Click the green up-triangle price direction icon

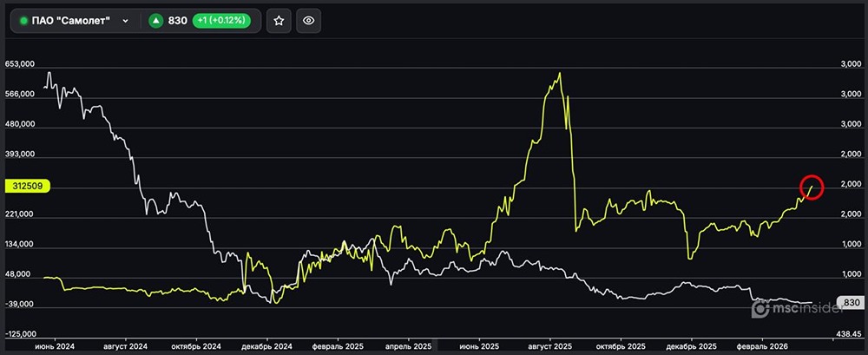pyautogui.click(x=155, y=21)
